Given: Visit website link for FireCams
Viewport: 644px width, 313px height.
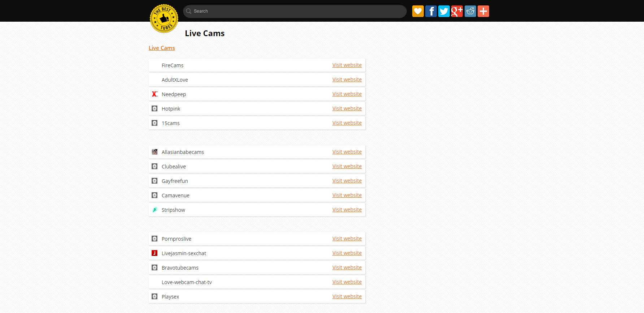Looking at the screenshot, I should [x=347, y=65].
